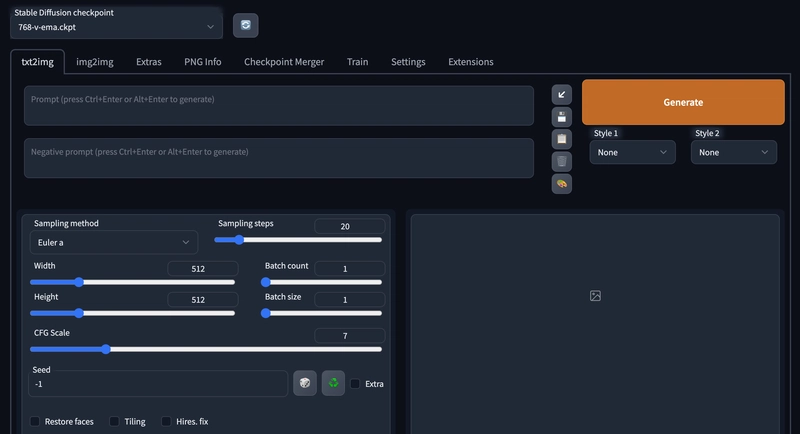The image size is (800, 434).
Task: Open the Extras tab
Action: point(148,62)
